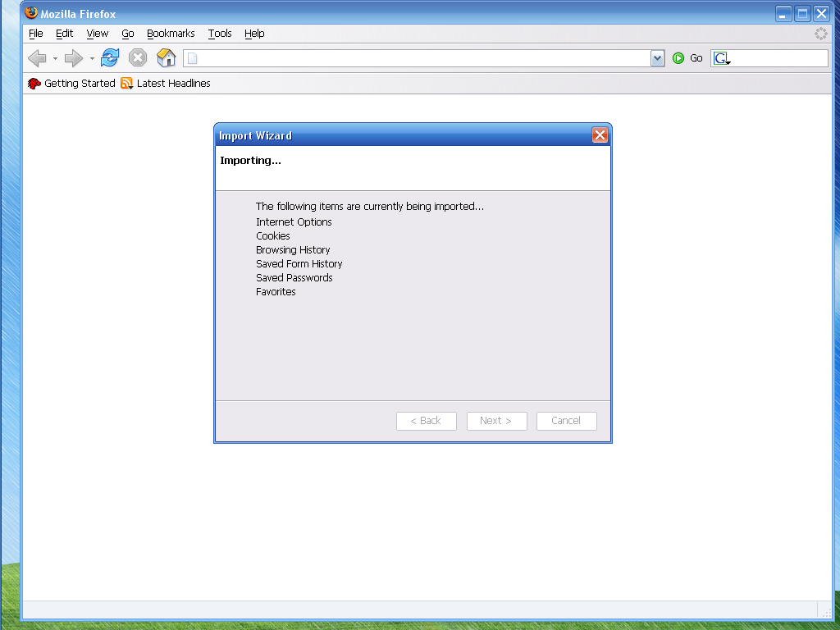Screen dimensions: 840x630
Task: Select the Favorites import item
Action: (276, 291)
